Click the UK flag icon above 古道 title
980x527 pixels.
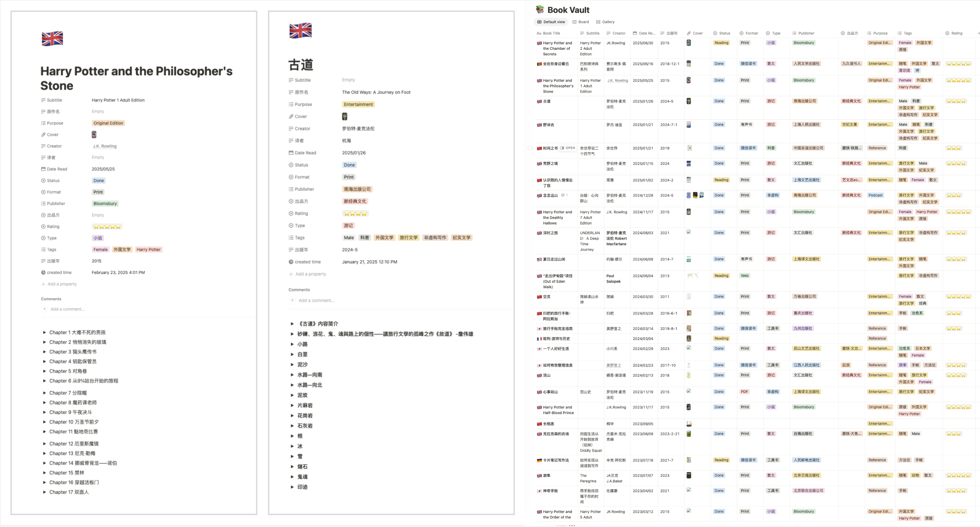[300, 31]
